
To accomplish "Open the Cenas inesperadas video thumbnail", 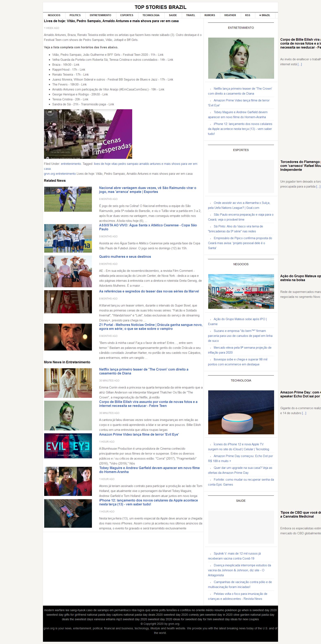I will (88, 134).
